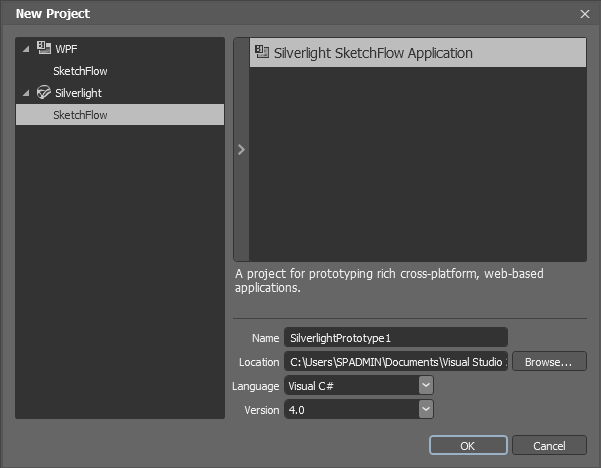The width and height of the screenshot is (601, 468).
Task: Click the Silverlight SketchFlow Application template icon
Action: (262, 52)
